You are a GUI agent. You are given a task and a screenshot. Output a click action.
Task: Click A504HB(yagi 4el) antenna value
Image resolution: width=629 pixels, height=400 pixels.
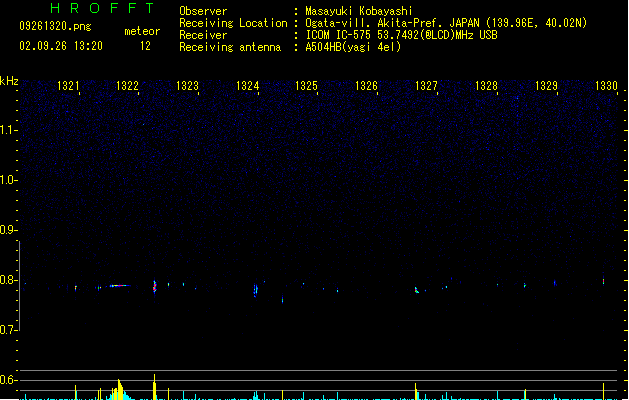tap(353, 47)
